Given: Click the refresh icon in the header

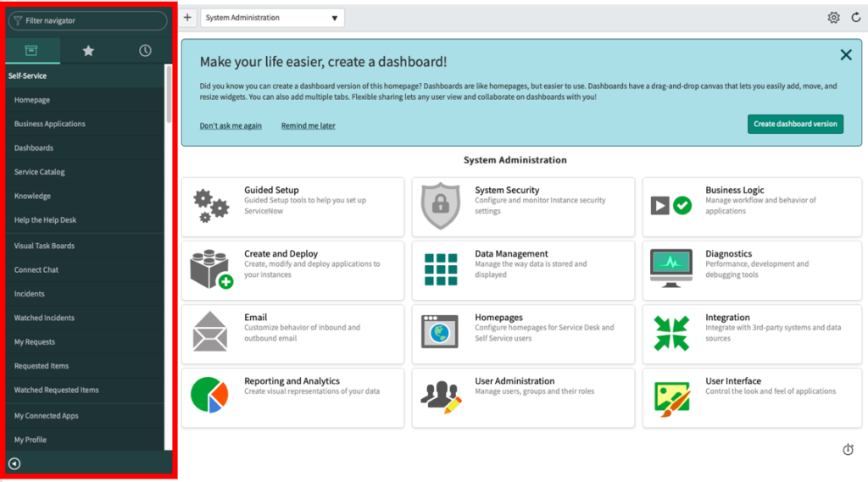Looking at the screenshot, I should click(856, 18).
